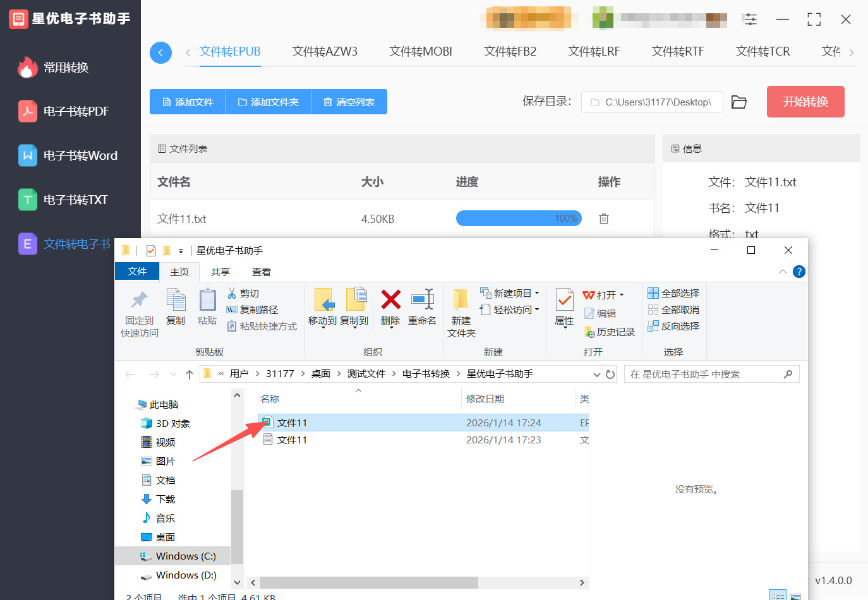This screenshot has height=600, width=868.
Task: Collapse the Explorer ribbon with the chevron
Action: pyautogui.click(x=783, y=272)
